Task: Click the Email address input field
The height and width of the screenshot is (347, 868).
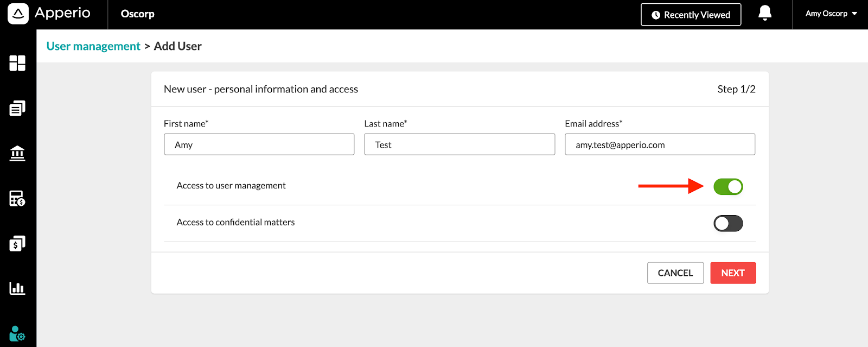Action: 660,144
